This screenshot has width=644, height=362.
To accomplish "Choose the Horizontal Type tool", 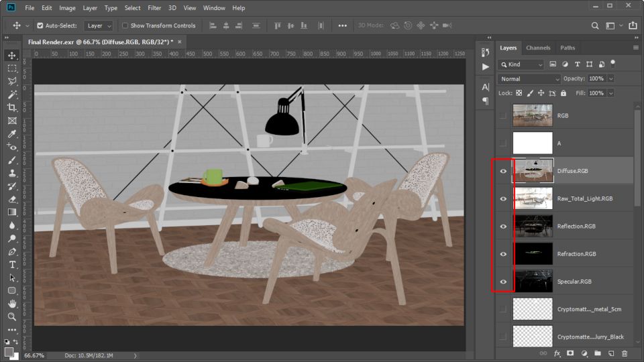I will (x=12, y=265).
